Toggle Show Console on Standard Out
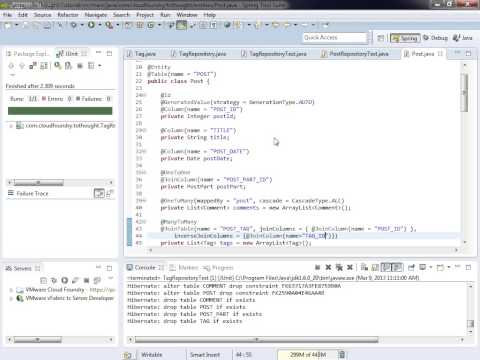Screen dimensions: 480x360 click(387, 267)
